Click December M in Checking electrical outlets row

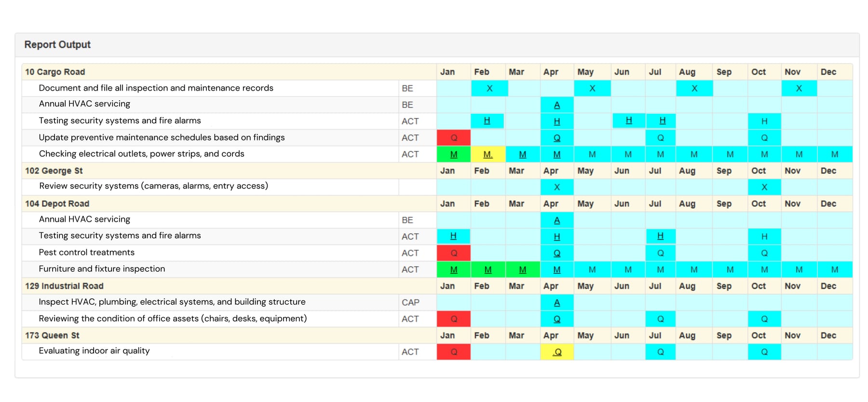tap(835, 154)
